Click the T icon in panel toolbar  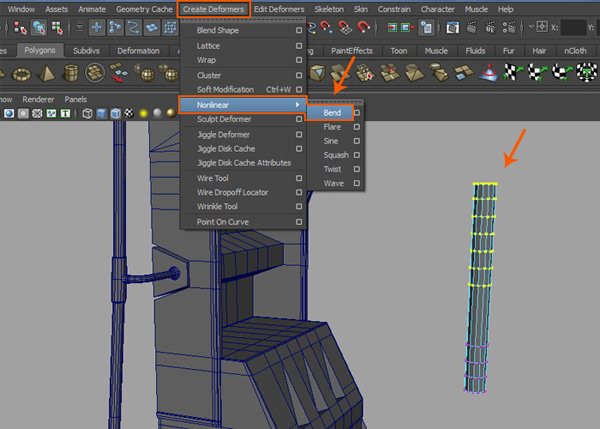tap(65, 113)
